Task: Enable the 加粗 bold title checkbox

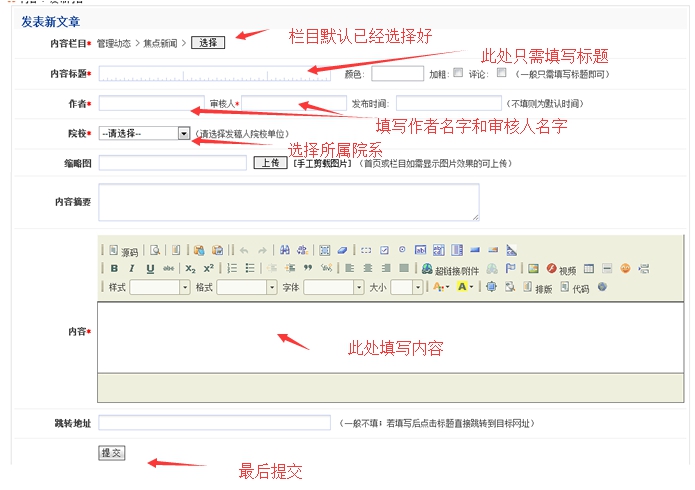Action: tap(458, 72)
